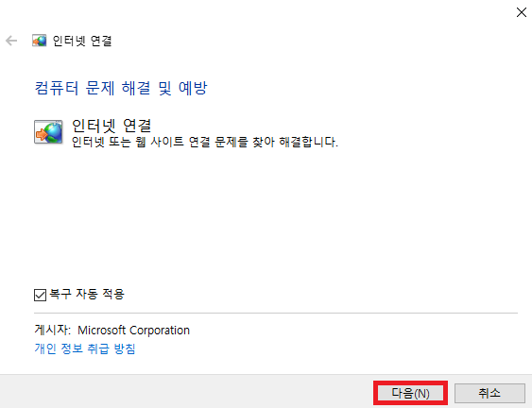Click the small Internet connection icon in header
The height and width of the screenshot is (408, 532).
pyautogui.click(x=39, y=41)
